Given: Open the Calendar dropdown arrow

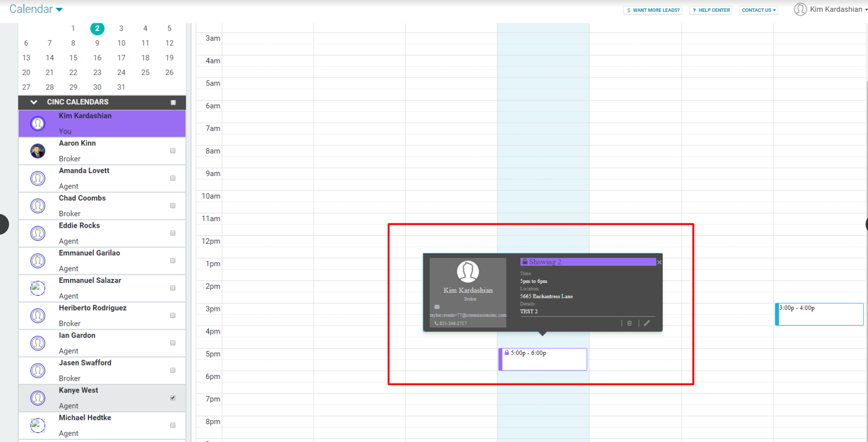Looking at the screenshot, I should (59, 9).
